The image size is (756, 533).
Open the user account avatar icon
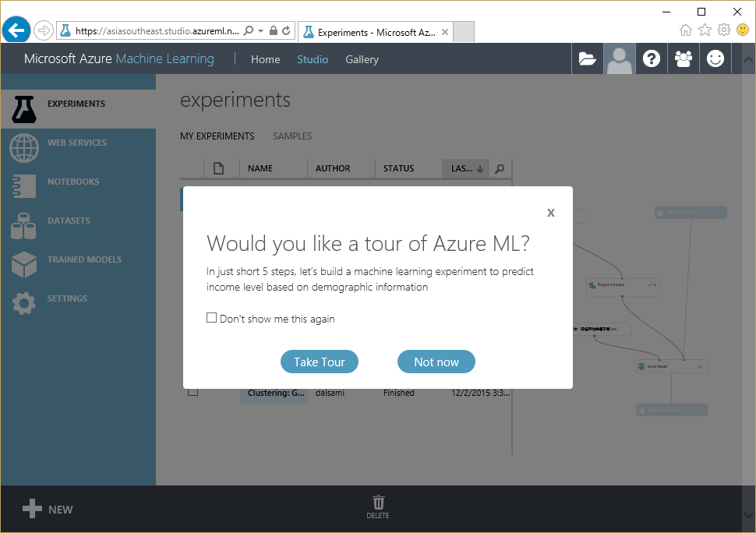click(619, 58)
